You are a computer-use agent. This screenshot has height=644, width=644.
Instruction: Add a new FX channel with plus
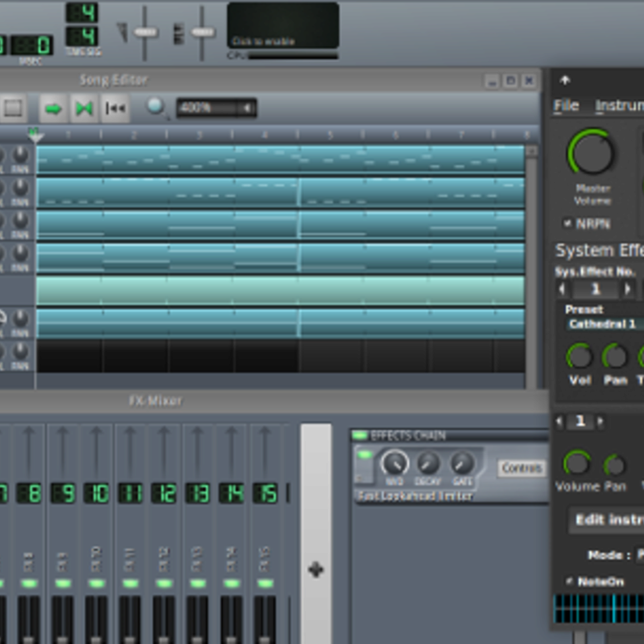316,570
